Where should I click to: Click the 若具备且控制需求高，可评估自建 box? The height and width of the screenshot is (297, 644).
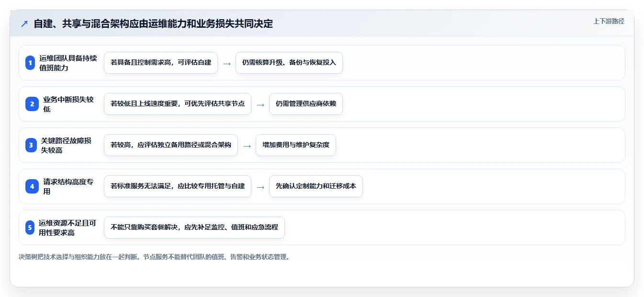tap(161, 63)
